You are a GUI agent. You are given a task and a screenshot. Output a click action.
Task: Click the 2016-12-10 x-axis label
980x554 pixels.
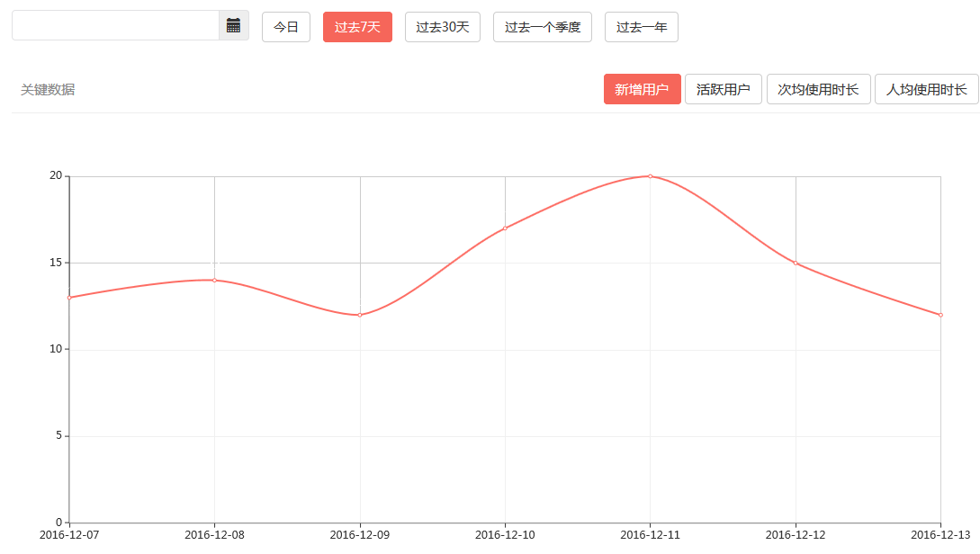point(505,535)
